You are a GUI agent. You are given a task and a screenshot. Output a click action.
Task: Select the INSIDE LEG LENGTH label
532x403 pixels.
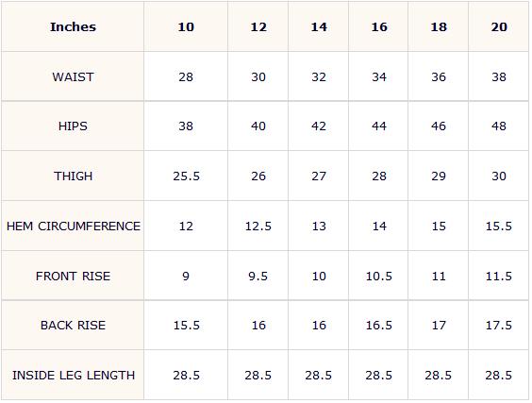(x=74, y=376)
